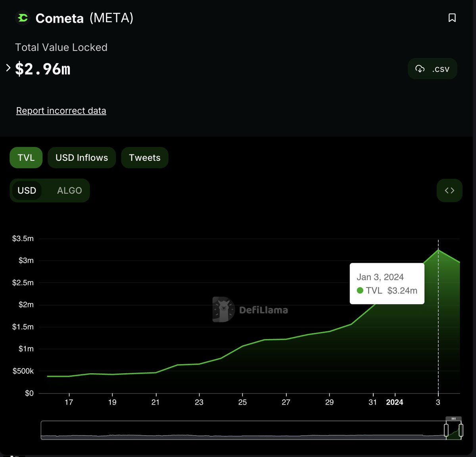The image size is (476, 457).
Task: Open the embed code button
Action: coord(449,191)
